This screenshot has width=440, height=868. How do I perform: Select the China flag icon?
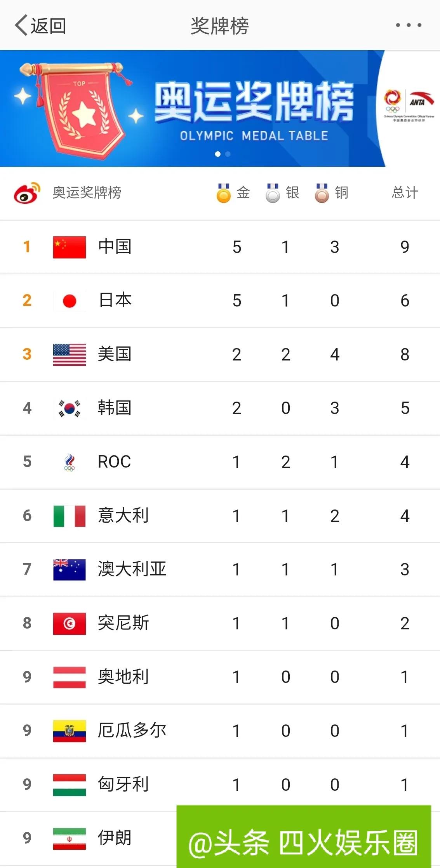(69, 246)
